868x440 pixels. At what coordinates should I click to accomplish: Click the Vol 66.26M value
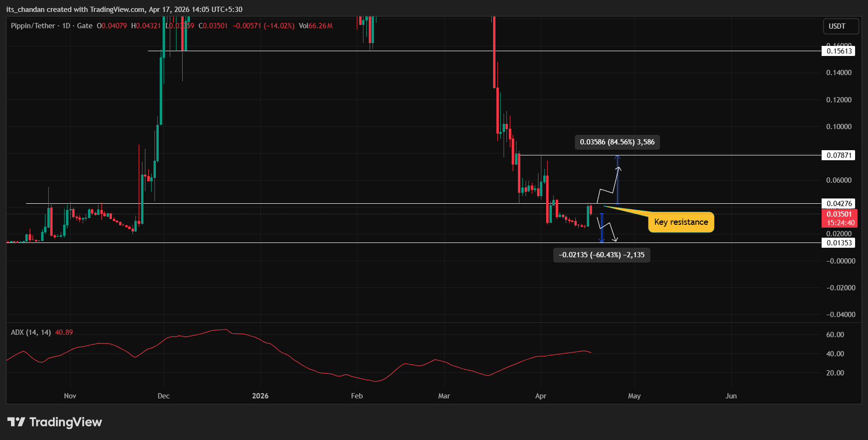(316, 26)
